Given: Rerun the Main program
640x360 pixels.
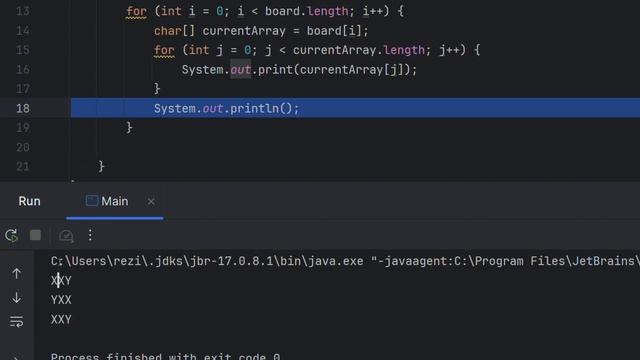Looking at the screenshot, I should (11, 236).
